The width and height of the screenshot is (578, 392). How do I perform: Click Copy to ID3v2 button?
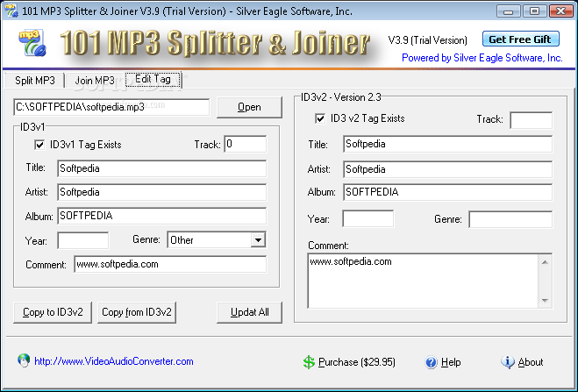53,312
